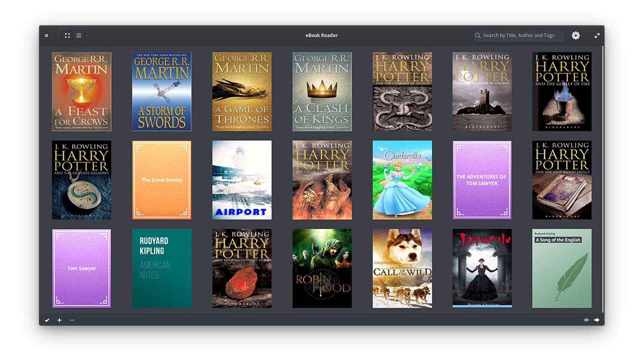Open A Feast for Crows book
This screenshot has width=644, height=362.
tap(81, 92)
